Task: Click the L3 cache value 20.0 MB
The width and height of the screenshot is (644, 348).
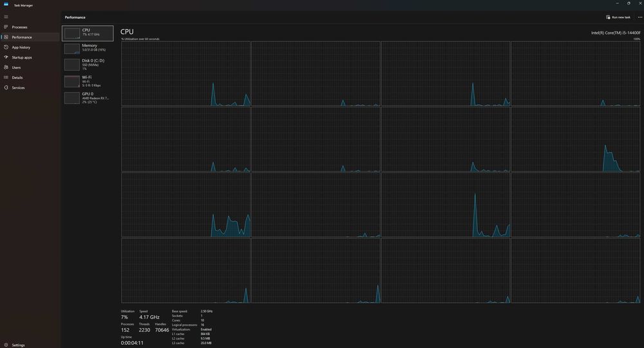Action: 206,343
